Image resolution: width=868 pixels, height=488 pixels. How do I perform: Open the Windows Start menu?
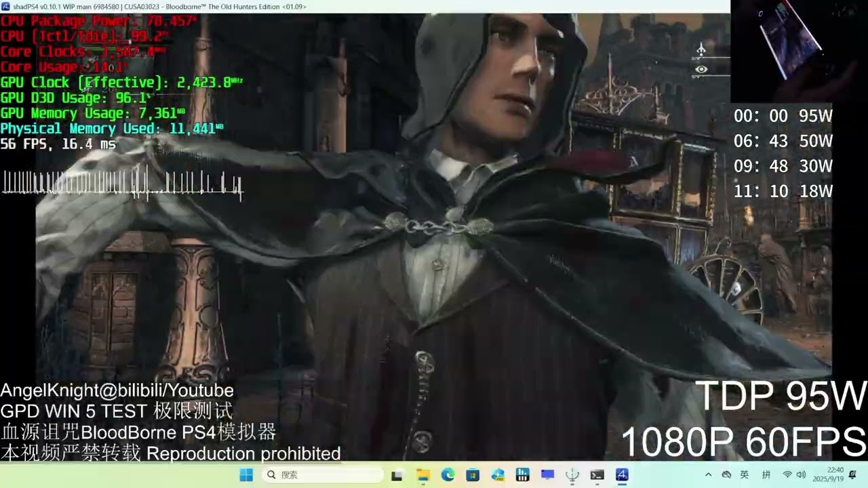[x=246, y=475]
